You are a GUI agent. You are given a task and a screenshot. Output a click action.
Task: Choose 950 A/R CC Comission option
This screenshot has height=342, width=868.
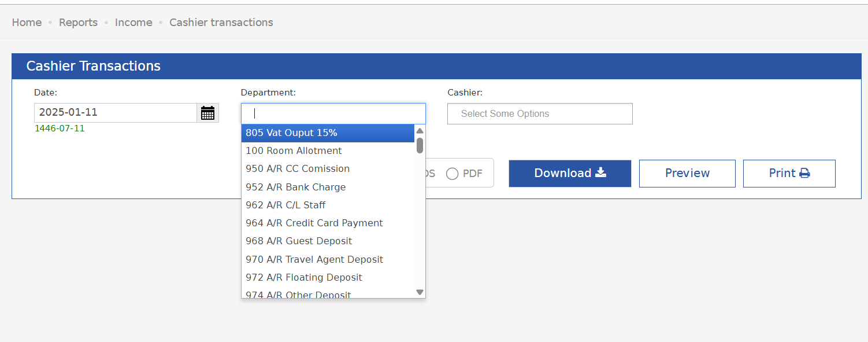pos(328,168)
